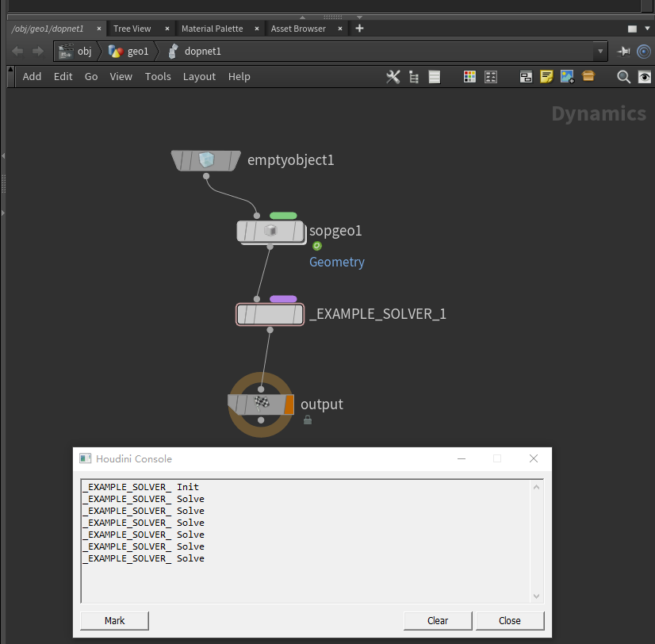Create a network box icon
655x644 pixels.
(x=526, y=77)
